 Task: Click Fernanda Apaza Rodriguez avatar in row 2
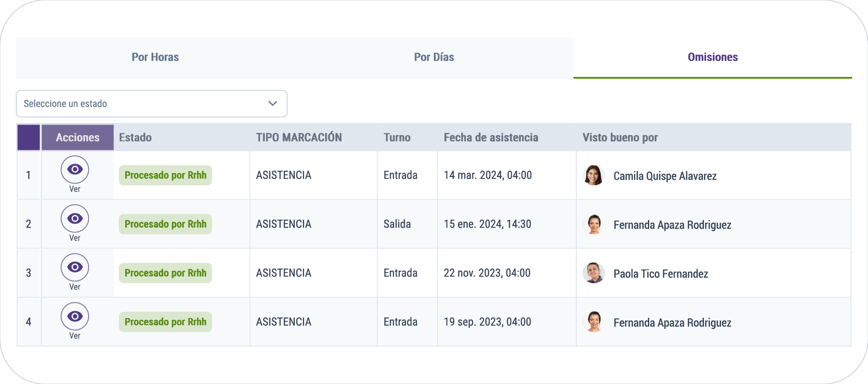[x=594, y=224]
